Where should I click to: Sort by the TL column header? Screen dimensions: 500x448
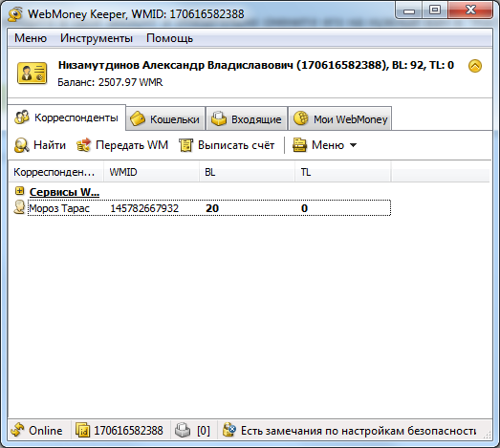coord(343,172)
